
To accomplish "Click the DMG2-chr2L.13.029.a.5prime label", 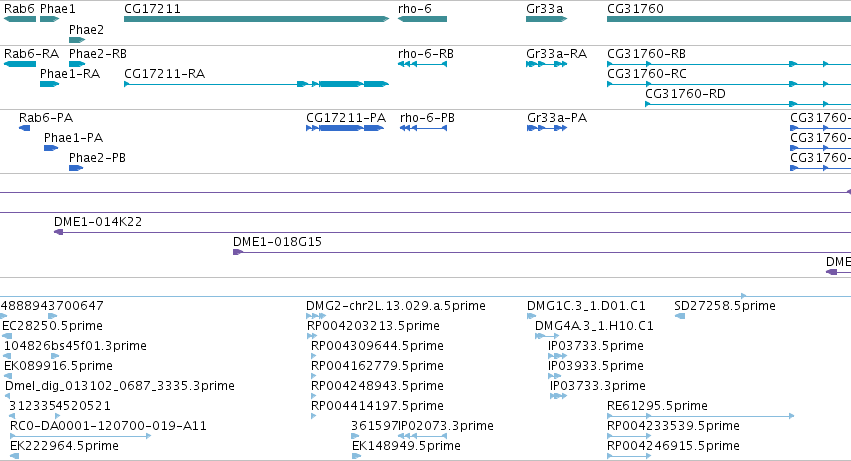I will tap(396, 306).
